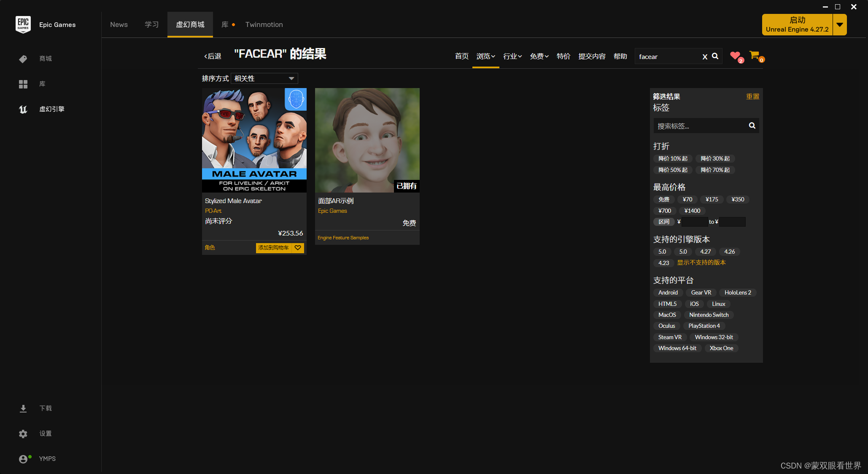
Task: Toggle the Android platform filter
Action: click(668, 292)
